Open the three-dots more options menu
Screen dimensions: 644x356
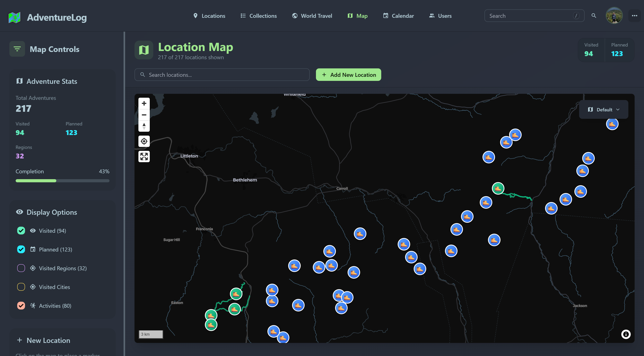click(634, 16)
